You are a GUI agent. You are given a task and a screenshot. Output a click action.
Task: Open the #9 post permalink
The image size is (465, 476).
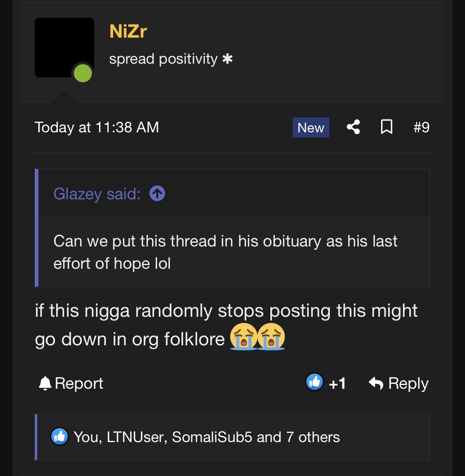click(x=421, y=127)
